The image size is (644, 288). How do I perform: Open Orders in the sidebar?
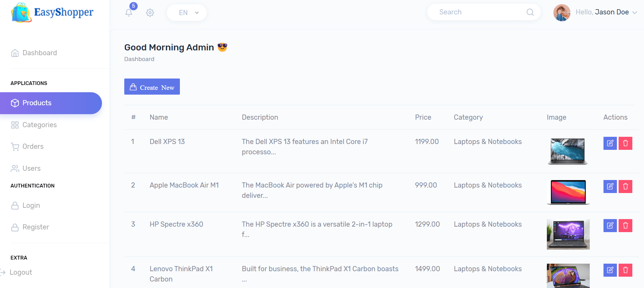27,147
